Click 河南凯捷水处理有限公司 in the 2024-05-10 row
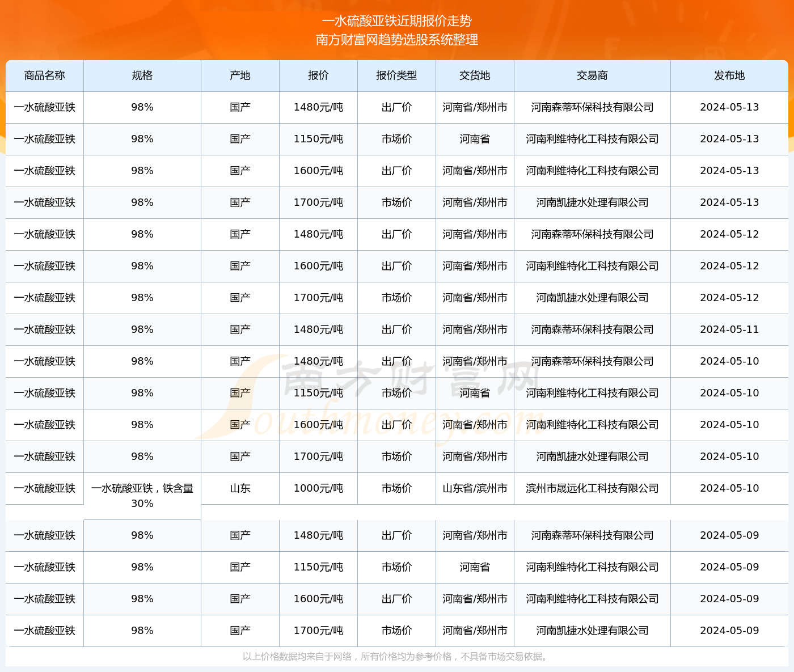Viewport: 794px width, 672px height. (592, 457)
